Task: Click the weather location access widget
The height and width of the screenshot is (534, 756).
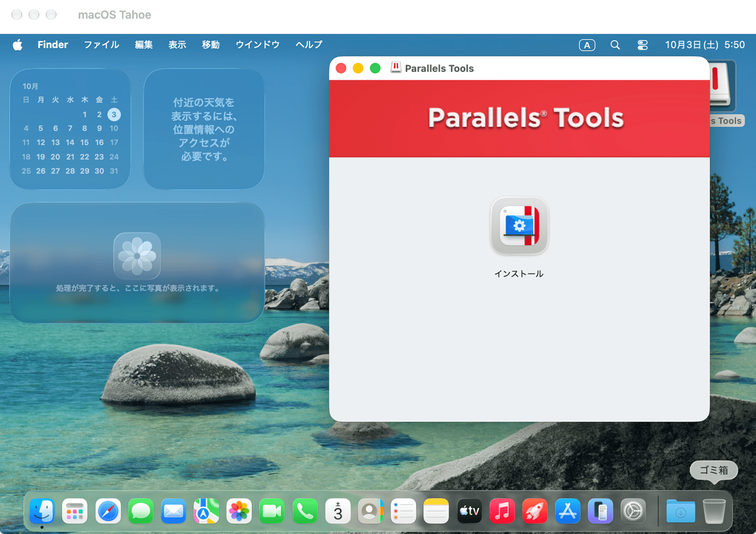Action: [204, 129]
